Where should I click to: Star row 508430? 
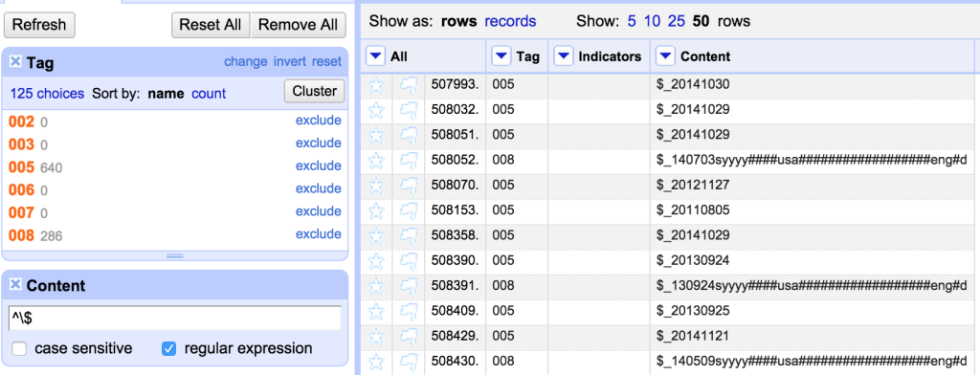click(376, 362)
